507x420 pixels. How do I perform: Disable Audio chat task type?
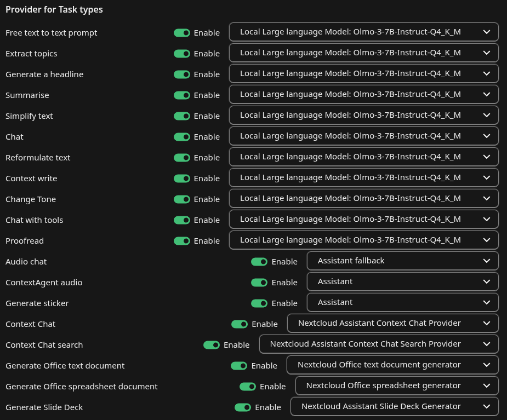[x=259, y=262]
